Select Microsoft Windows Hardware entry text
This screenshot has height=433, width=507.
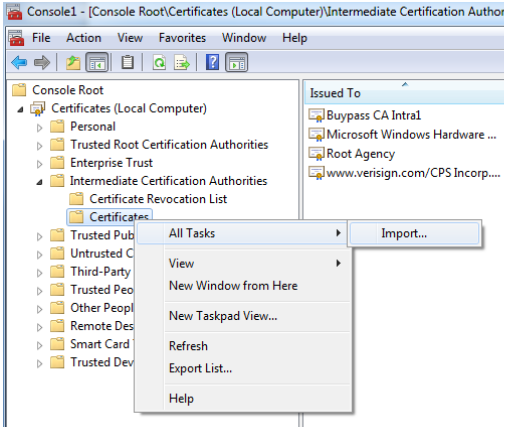[x=411, y=134]
